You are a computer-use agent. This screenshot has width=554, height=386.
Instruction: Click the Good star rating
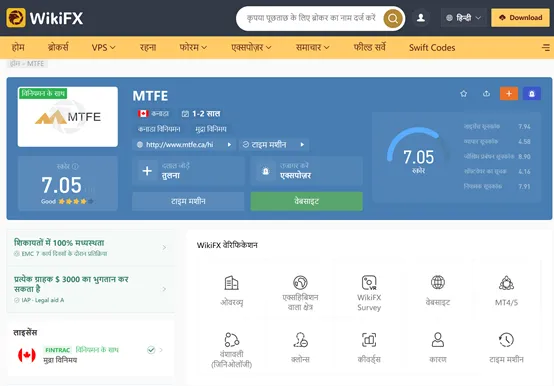pos(67,201)
